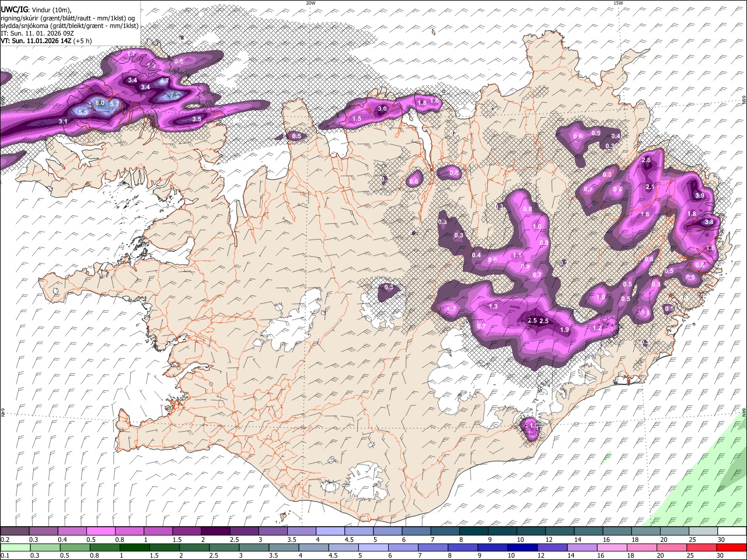Select the pink swatch between 0.5 and 0.8 in upper legend
The image size is (747, 560).
(x=100, y=531)
